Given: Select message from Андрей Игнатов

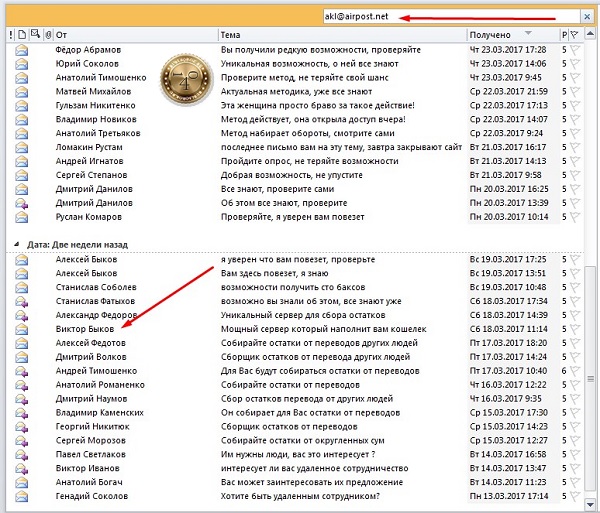Looking at the screenshot, I should click(90, 161).
